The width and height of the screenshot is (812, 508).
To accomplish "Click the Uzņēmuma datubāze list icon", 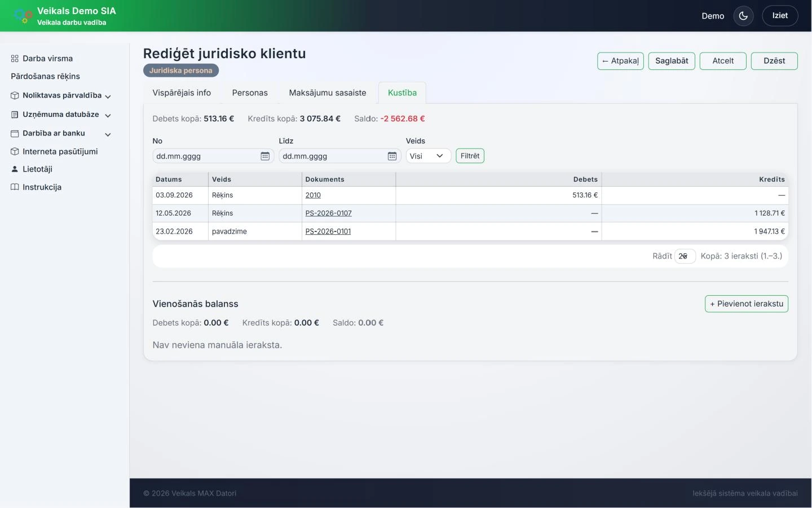I will click(15, 115).
